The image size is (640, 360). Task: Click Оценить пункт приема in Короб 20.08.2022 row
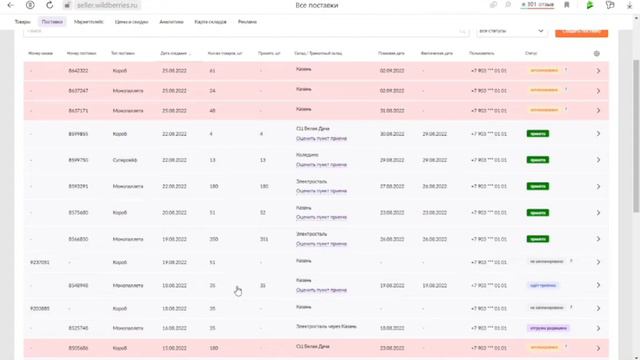pos(321,218)
